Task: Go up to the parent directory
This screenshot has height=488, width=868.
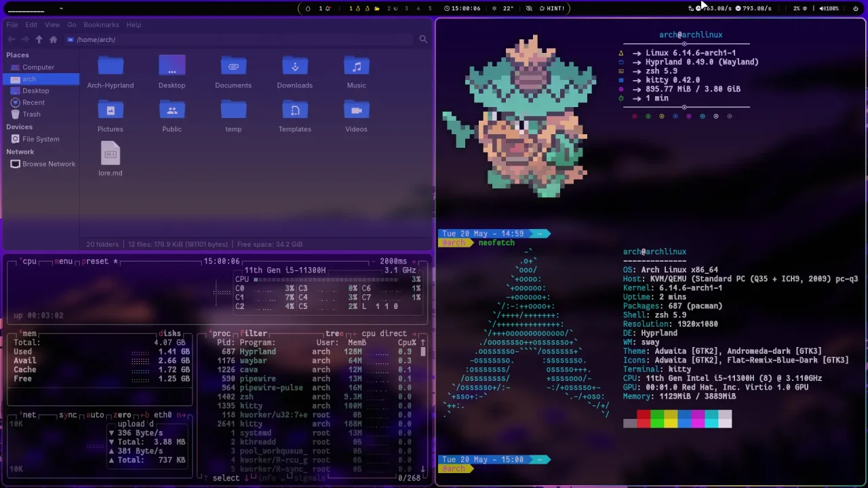Action: [x=39, y=40]
